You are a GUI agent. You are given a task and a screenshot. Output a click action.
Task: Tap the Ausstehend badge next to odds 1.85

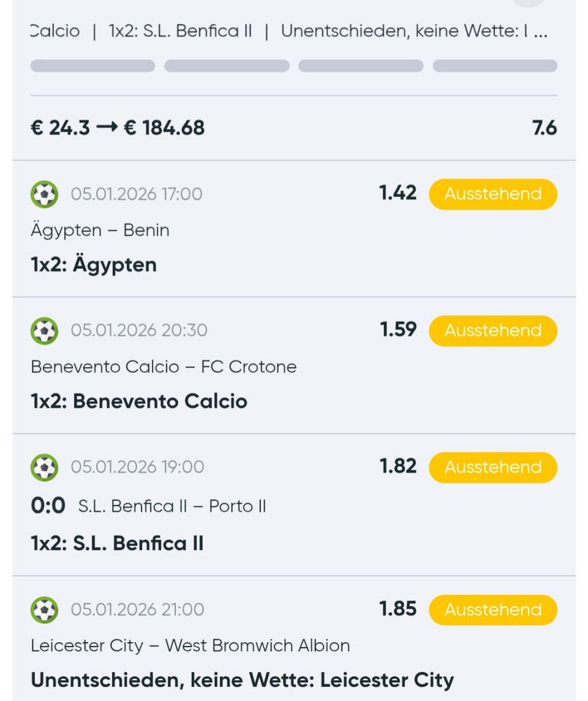tap(493, 610)
